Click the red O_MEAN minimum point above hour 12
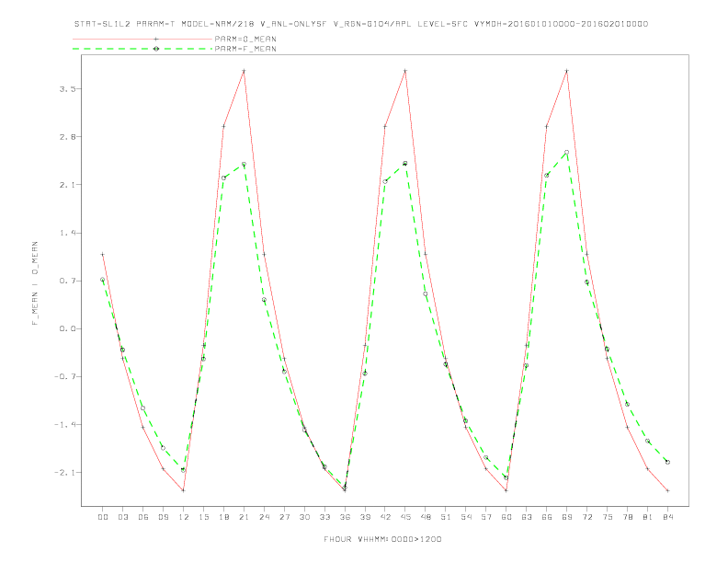Image resolution: width=728 pixels, height=563 pixels. click(184, 490)
